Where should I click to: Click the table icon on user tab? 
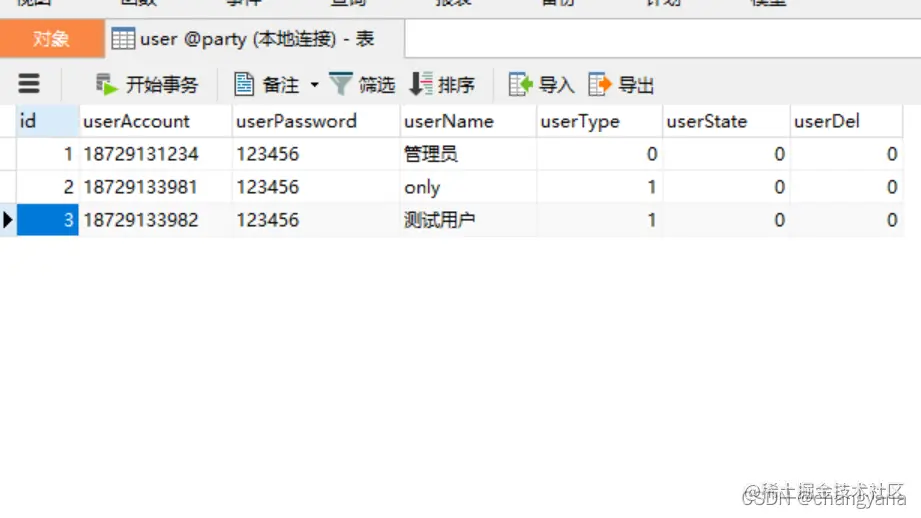point(123,39)
